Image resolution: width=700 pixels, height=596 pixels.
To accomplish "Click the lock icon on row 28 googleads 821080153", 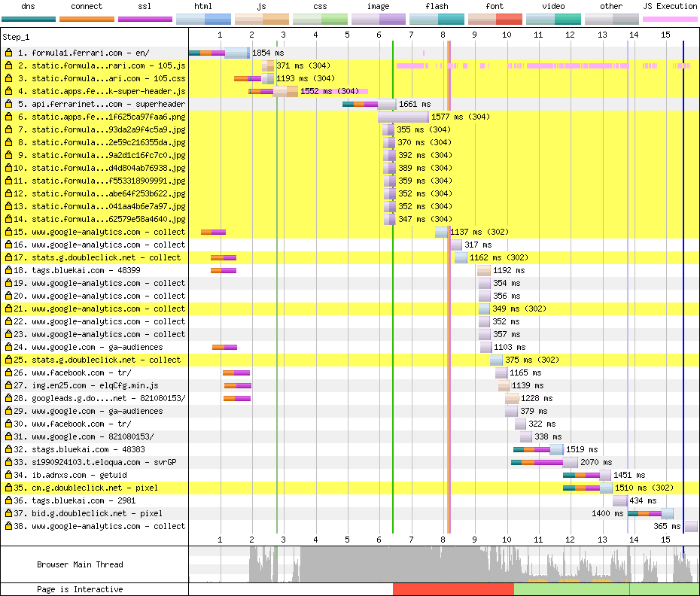I will point(8,398).
